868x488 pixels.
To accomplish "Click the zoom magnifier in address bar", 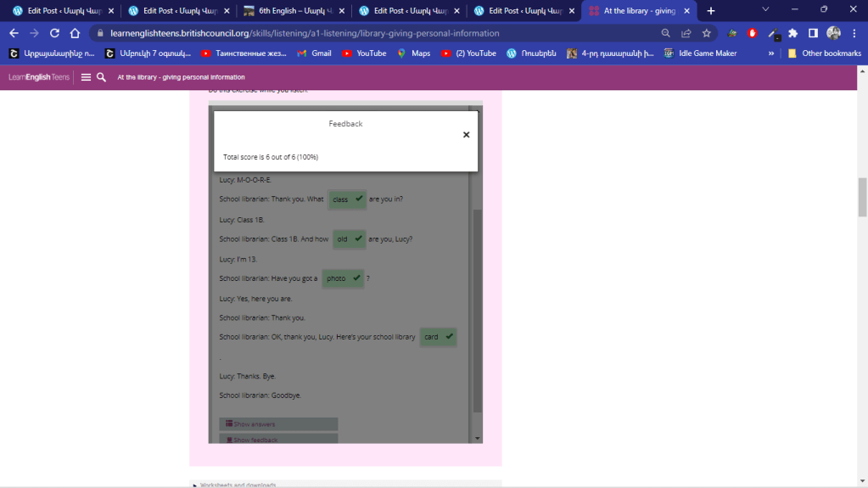I will point(665,33).
